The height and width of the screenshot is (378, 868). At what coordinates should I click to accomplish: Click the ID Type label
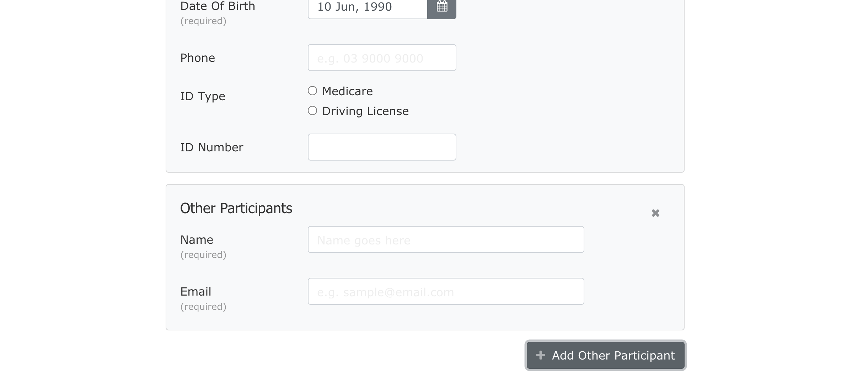pos(203,96)
